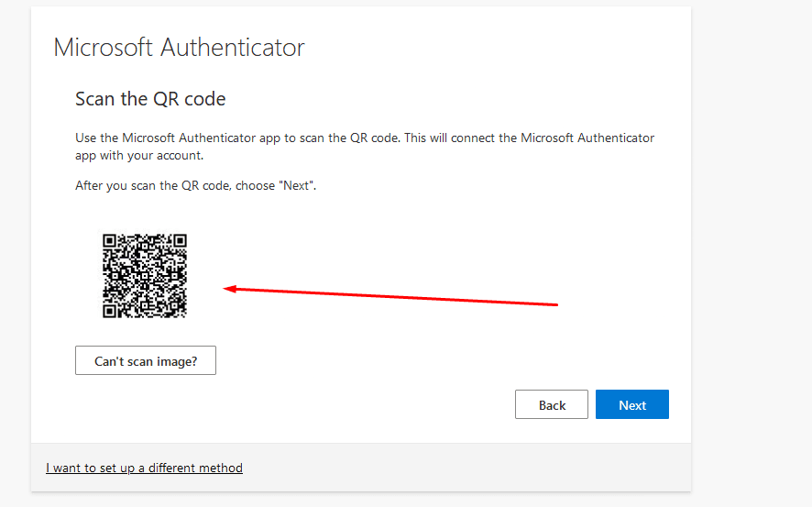Click the quoted word "Next" in the instructions
812x507 pixels.
coord(296,185)
